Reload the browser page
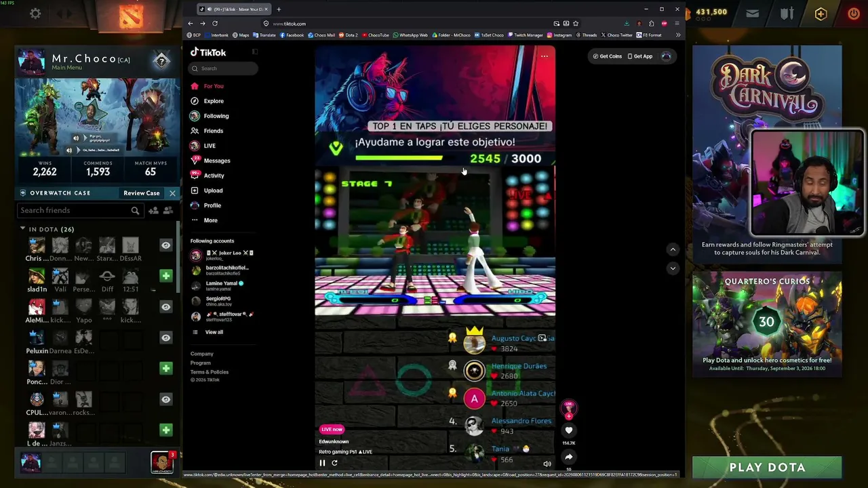868x488 pixels. pos(215,24)
